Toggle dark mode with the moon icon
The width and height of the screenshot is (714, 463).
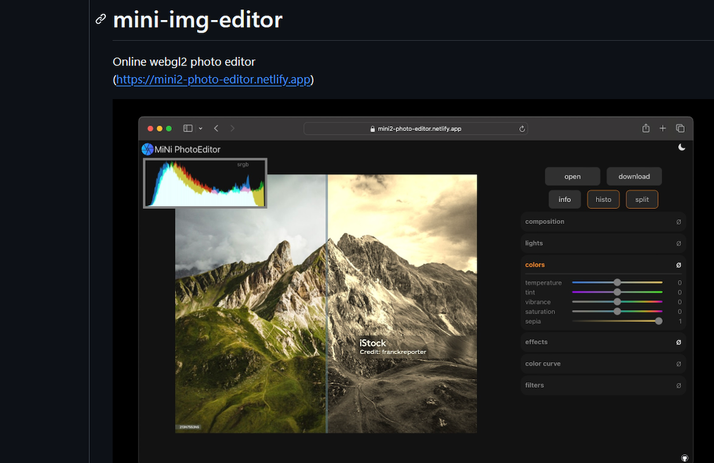(682, 147)
